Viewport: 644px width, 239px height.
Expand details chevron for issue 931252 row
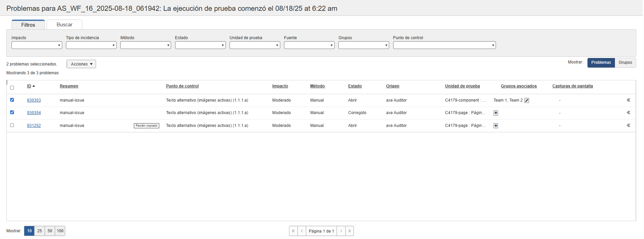tap(628, 126)
